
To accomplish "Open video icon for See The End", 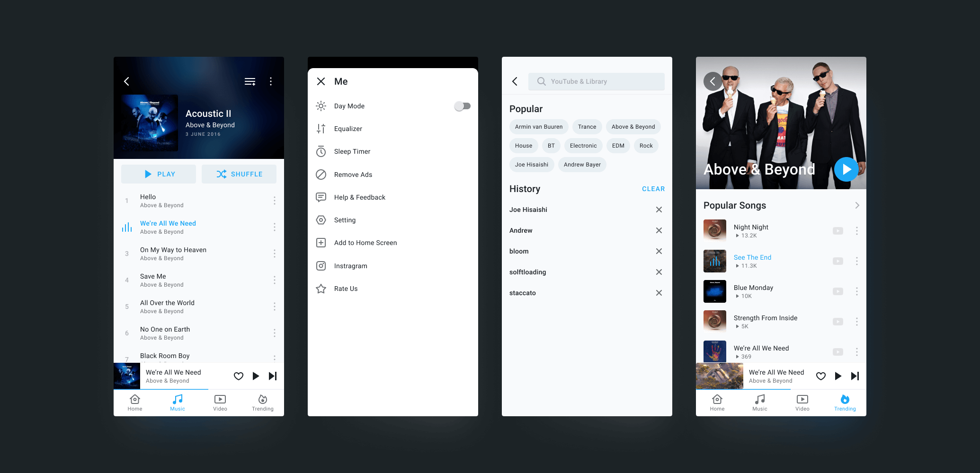I will pos(838,261).
